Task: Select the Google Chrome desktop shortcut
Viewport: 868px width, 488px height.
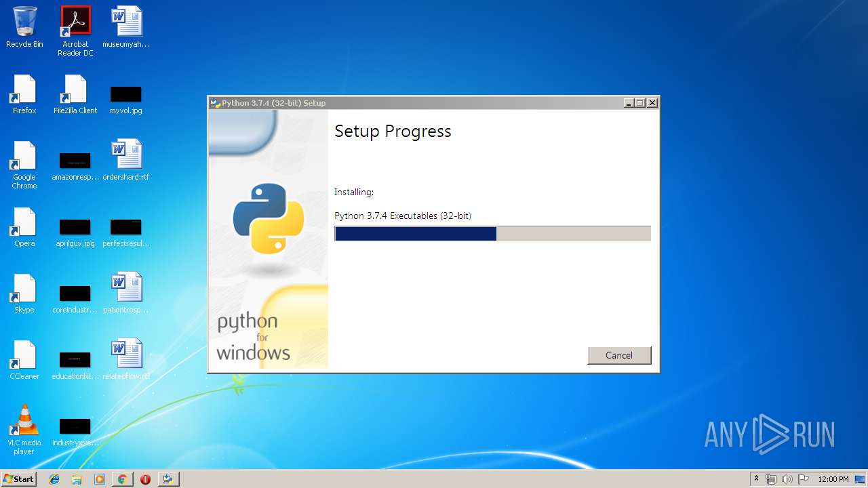Action: click(24, 165)
